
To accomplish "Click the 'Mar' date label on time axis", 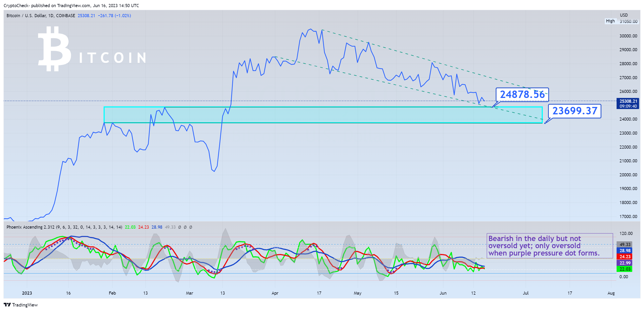I will click(x=190, y=293).
